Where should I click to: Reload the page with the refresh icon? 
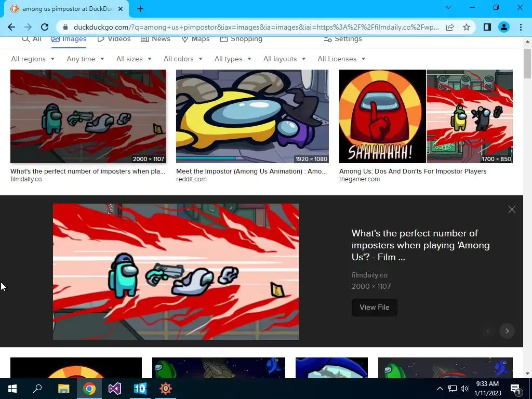click(x=45, y=27)
